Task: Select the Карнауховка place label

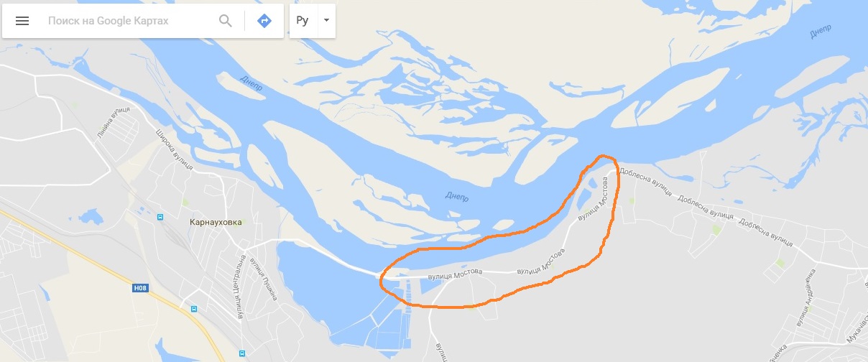Action: pyautogui.click(x=216, y=223)
